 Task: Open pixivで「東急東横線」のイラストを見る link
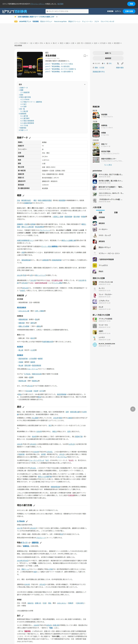(59, 64)
